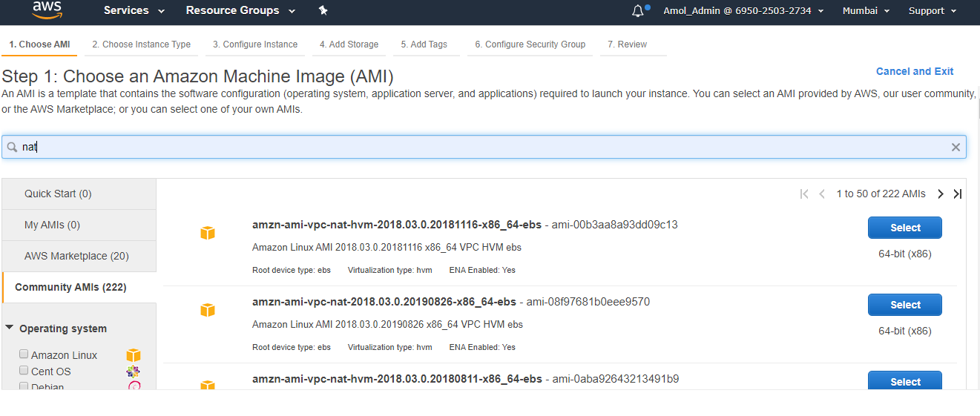
Task: Click the pin shortcut icon in navbar
Action: click(x=323, y=10)
